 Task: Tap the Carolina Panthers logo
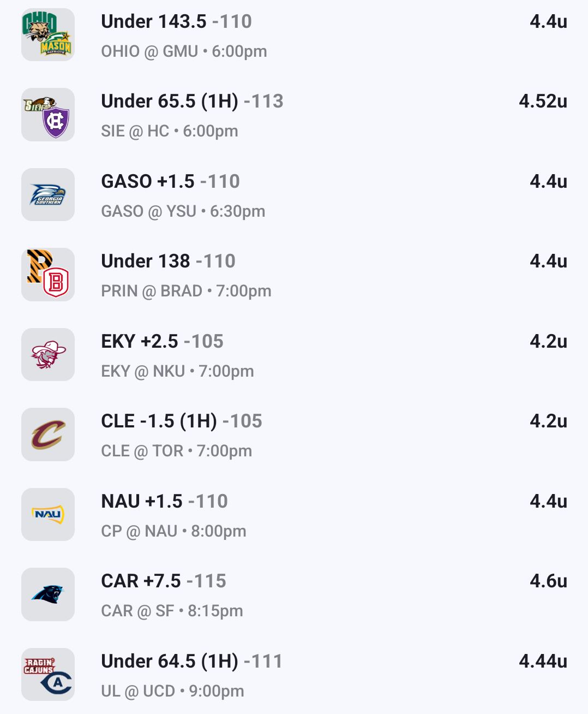[48, 594]
